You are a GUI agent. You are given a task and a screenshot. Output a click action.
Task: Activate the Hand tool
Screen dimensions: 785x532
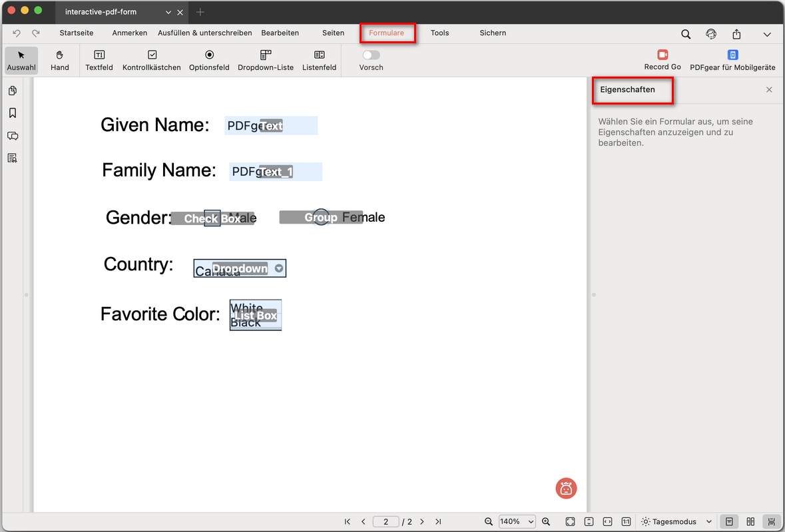(60, 60)
